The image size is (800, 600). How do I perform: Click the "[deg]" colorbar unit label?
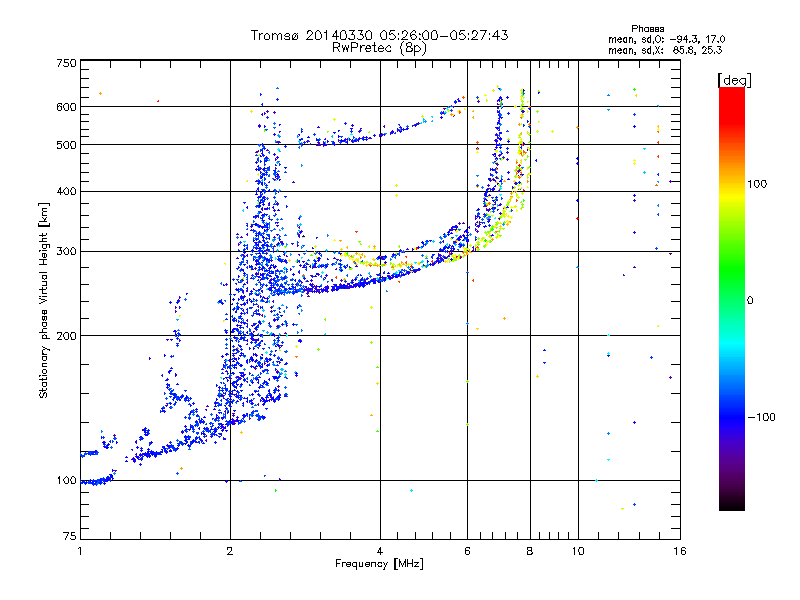(734, 80)
